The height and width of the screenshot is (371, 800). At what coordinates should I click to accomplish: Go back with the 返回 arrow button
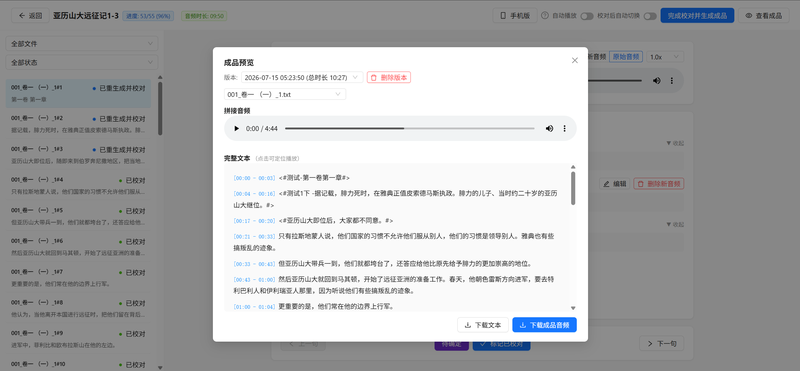(x=31, y=15)
